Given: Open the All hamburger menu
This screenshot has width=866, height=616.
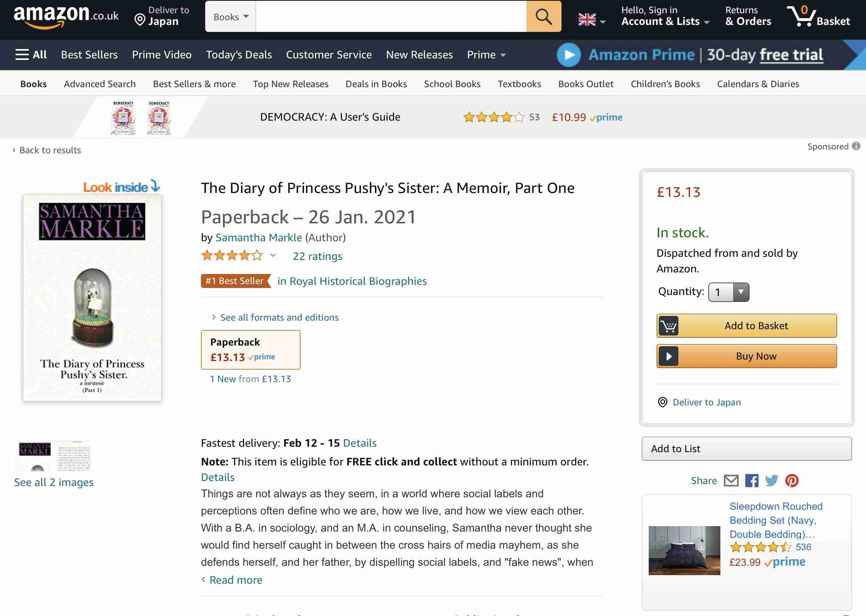Looking at the screenshot, I should tap(31, 54).
